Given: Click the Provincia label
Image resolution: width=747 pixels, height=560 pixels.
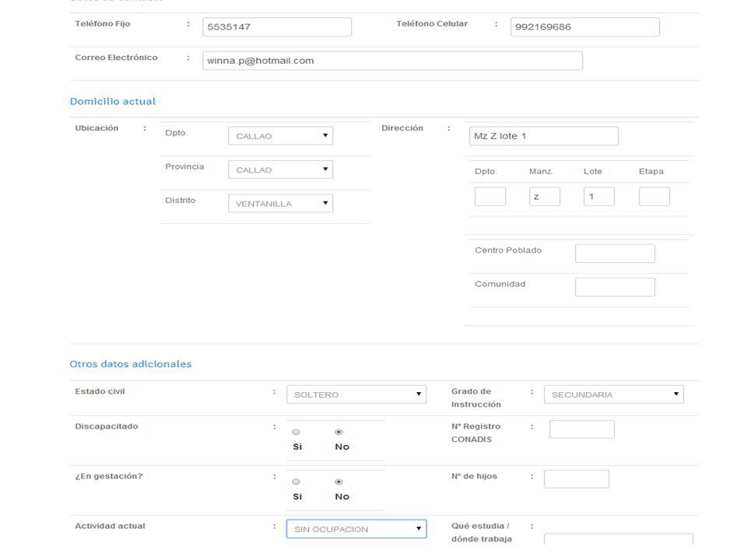Looking at the screenshot, I should (184, 166).
